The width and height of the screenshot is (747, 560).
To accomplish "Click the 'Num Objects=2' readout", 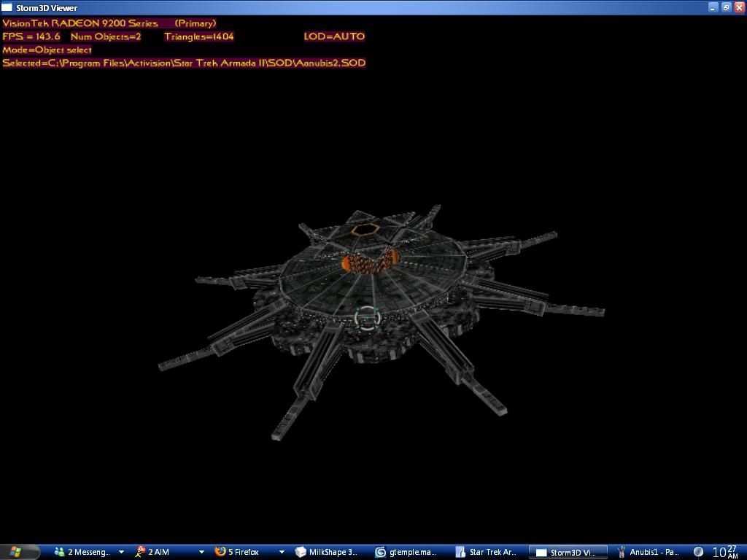I will (x=106, y=36).
